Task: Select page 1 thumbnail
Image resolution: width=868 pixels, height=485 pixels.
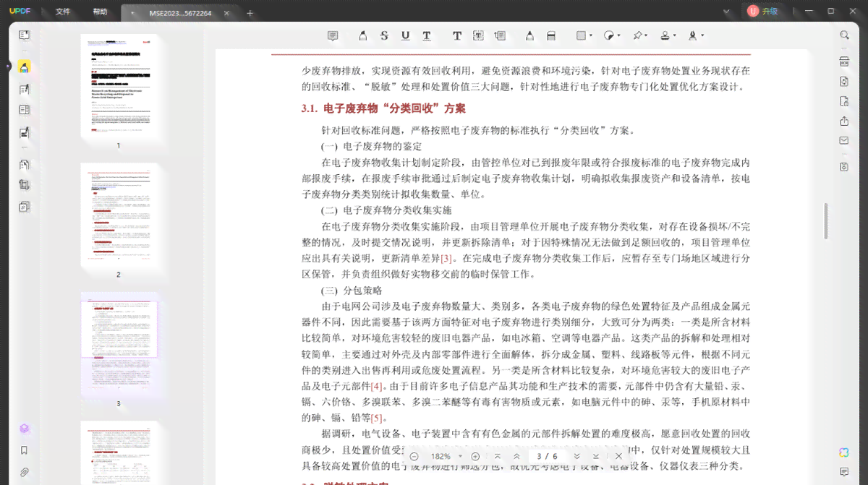Action: point(119,86)
